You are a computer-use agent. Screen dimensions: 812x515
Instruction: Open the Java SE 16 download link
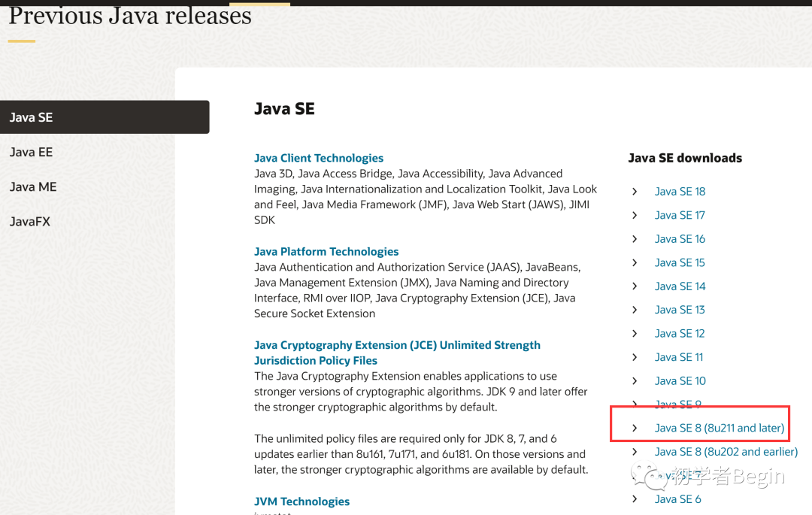[680, 238]
